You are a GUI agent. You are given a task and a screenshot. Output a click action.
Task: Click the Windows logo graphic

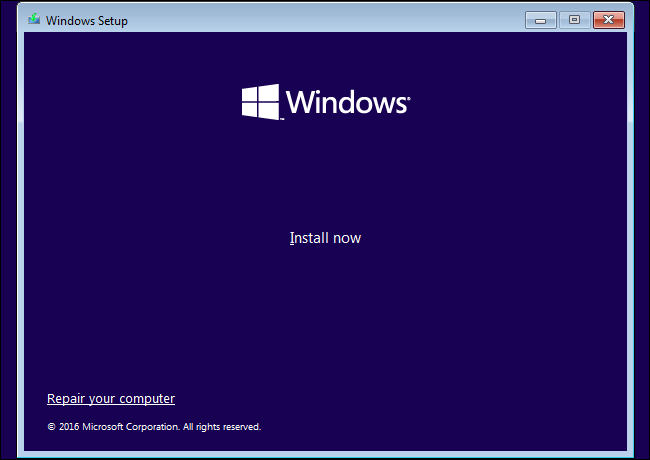(x=326, y=102)
